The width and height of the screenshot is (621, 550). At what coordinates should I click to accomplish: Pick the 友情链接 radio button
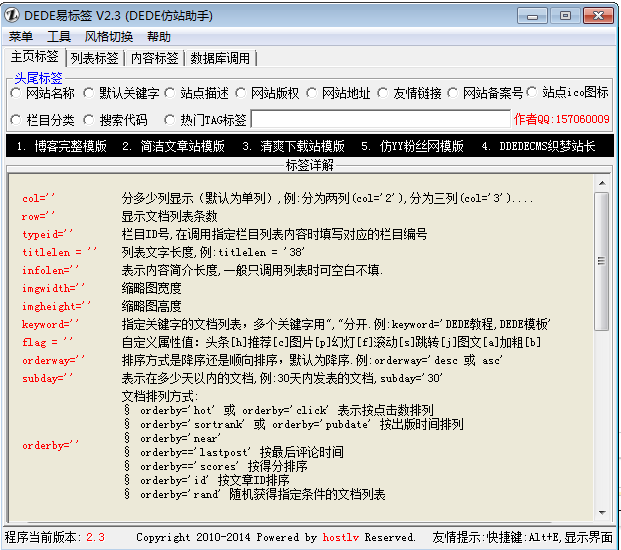383,93
